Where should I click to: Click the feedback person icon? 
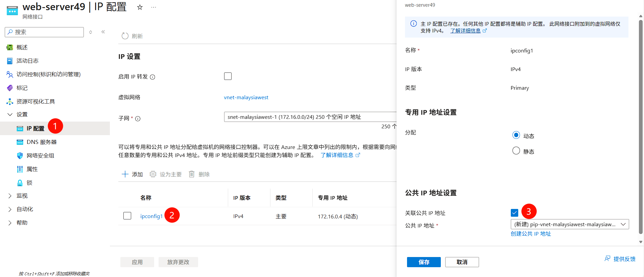(x=607, y=259)
